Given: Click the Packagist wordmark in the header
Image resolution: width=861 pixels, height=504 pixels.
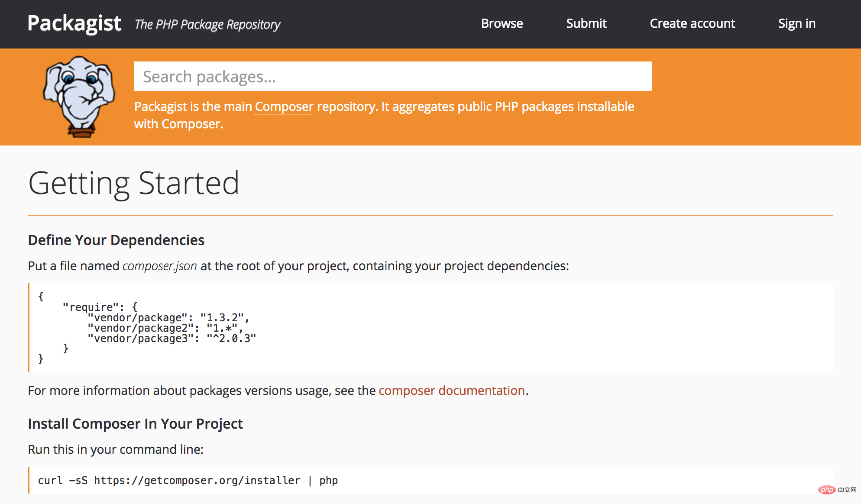Looking at the screenshot, I should pyautogui.click(x=74, y=23).
